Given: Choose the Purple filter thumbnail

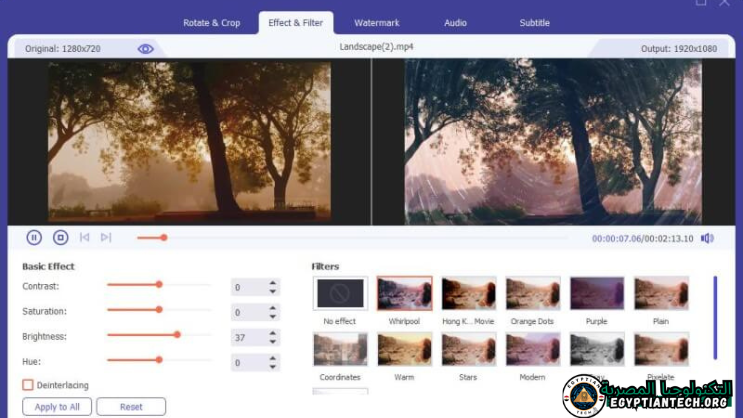Looking at the screenshot, I should click(x=597, y=293).
